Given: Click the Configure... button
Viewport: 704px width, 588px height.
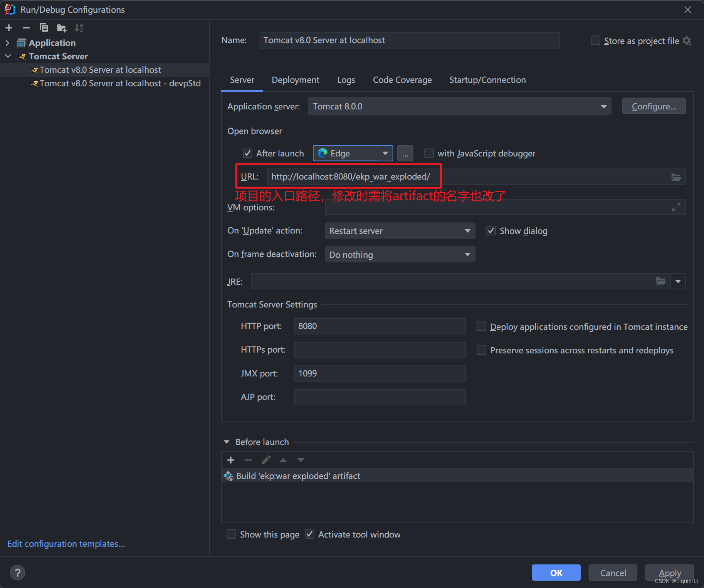Looking at the screenshot, I should coord(654,106).
